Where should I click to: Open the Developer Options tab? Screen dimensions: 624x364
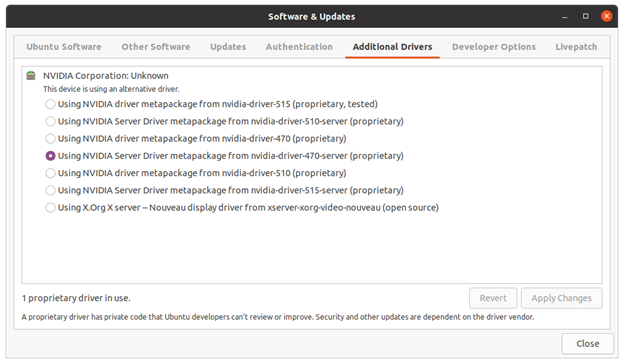pos(494,47)
